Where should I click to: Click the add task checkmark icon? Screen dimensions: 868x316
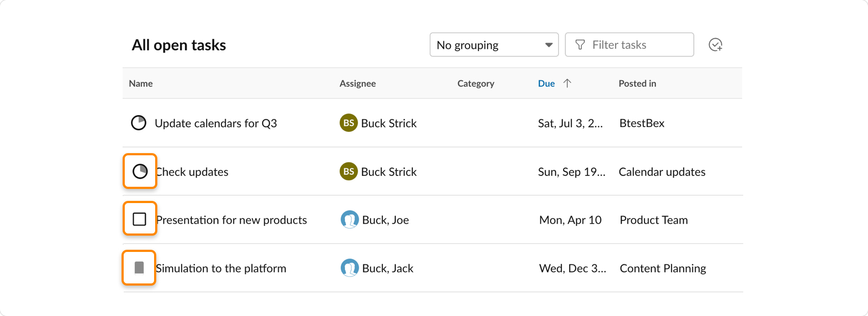click(x=716, y=45)
